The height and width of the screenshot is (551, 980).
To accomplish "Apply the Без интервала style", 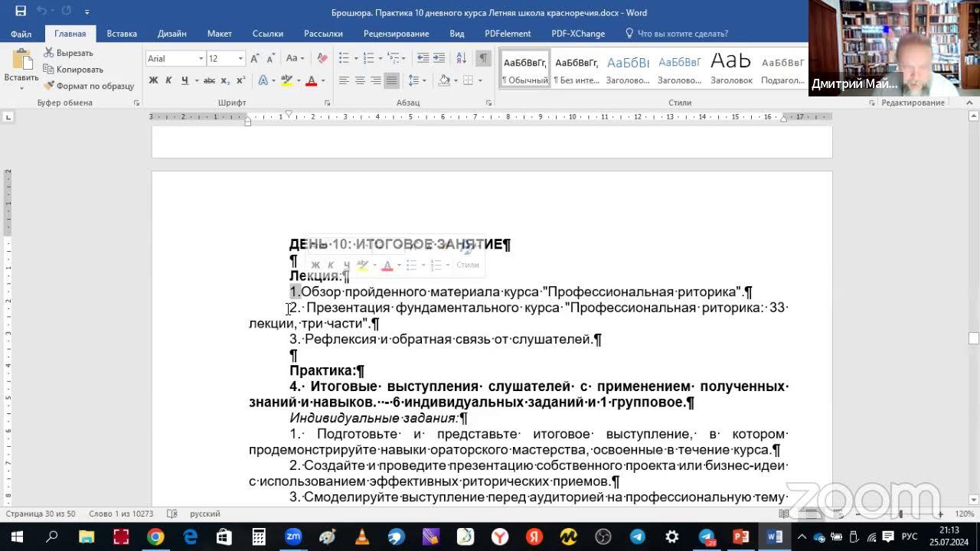I will (x=576, y=69).
